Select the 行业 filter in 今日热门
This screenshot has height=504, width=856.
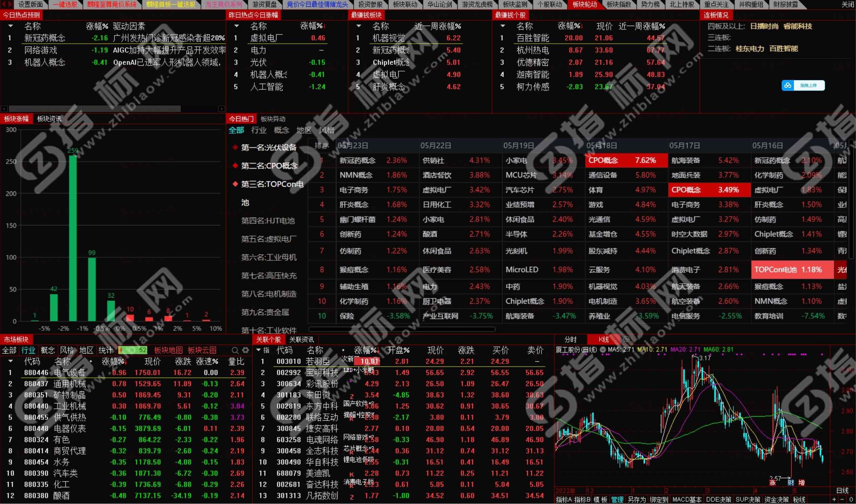point(259,130)
